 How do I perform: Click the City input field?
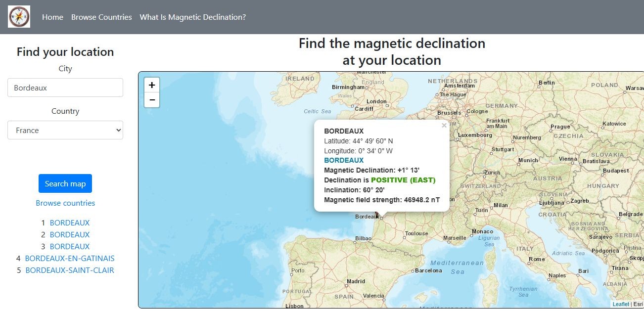coord(65,88)
